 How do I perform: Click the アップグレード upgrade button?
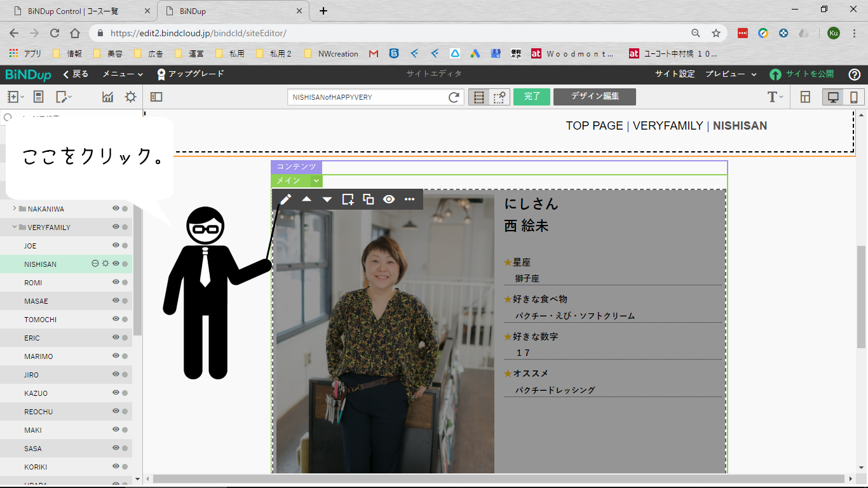point(190,74)
